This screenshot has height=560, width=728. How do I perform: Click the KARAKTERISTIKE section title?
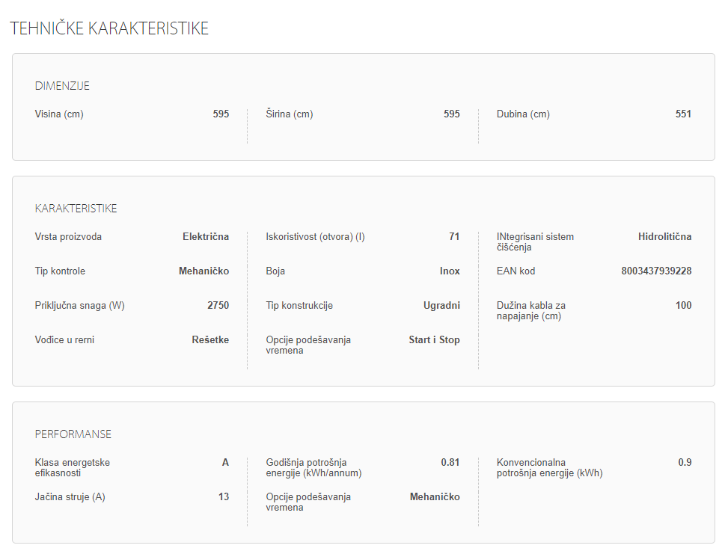[x=76, y=209]
